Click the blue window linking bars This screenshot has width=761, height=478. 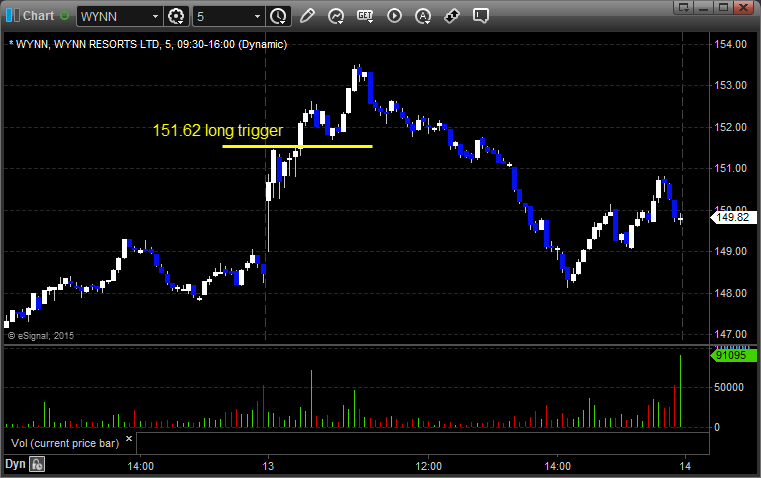click(x=13, y=16)
